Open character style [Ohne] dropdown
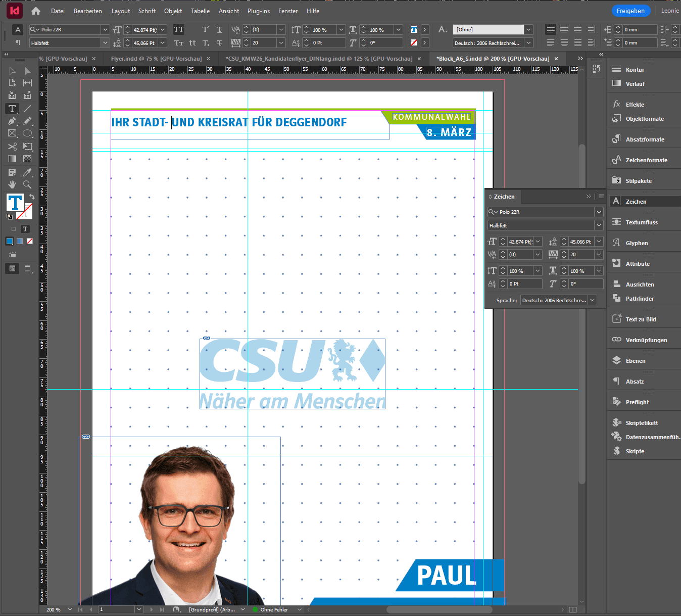The image size is (681, 616). click(x=528, y=29)
